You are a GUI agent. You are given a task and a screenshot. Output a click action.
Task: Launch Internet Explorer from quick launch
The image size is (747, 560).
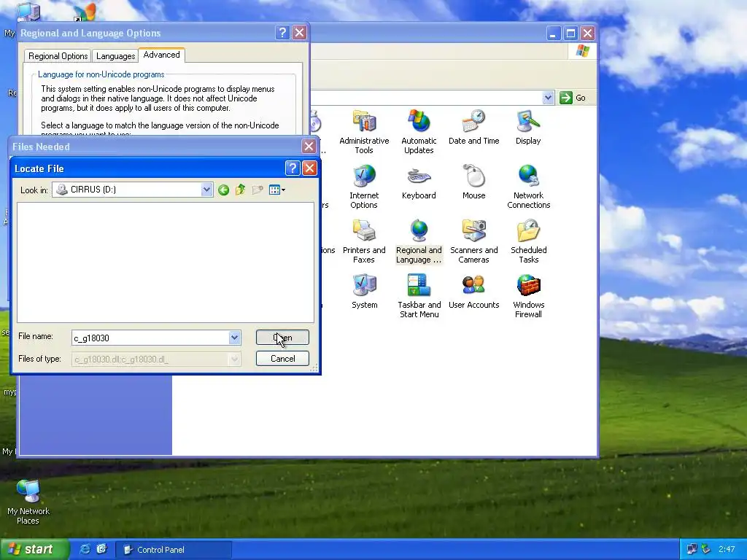[x=85, y=549]
